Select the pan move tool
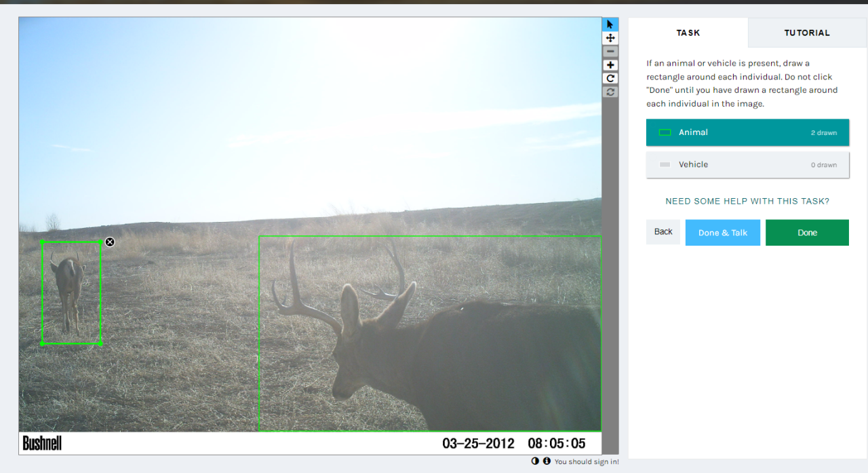Viewport: 868px width, 473px height. (x=610, y=38)
